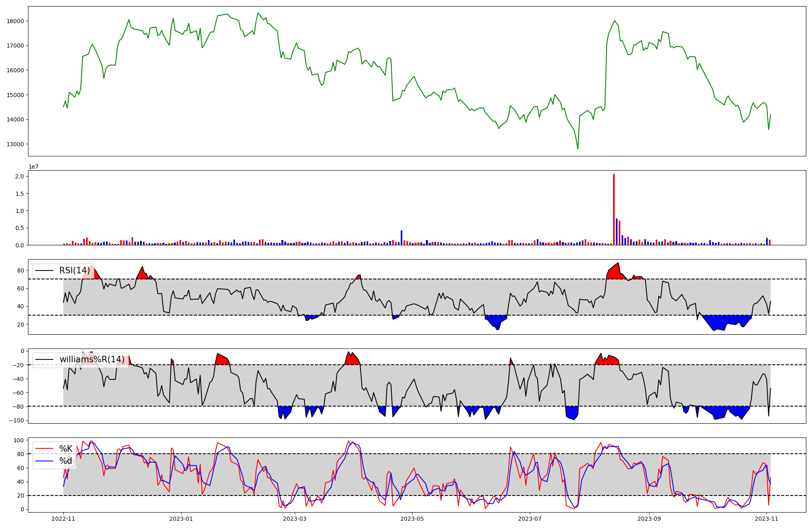Click the tallest red volume bar

pyautogui.click(x=614, y=209)
